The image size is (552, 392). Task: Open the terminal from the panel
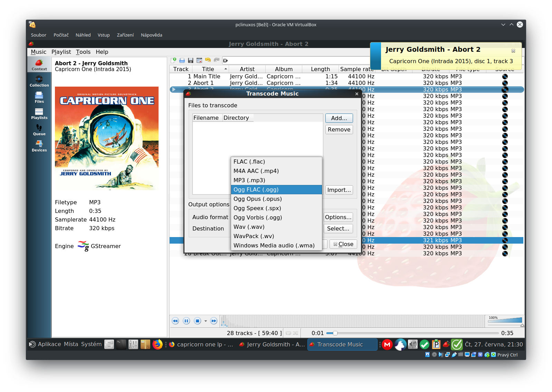click(x=121, y=344)
